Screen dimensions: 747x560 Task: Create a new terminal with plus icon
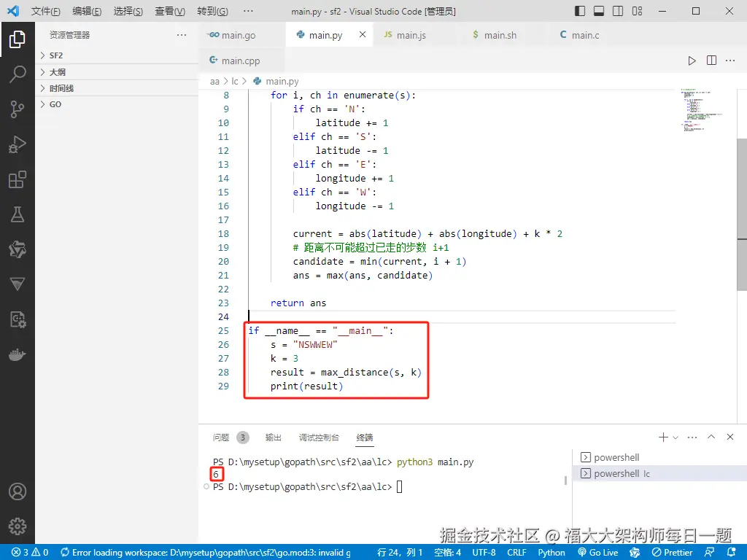point(662,437)
